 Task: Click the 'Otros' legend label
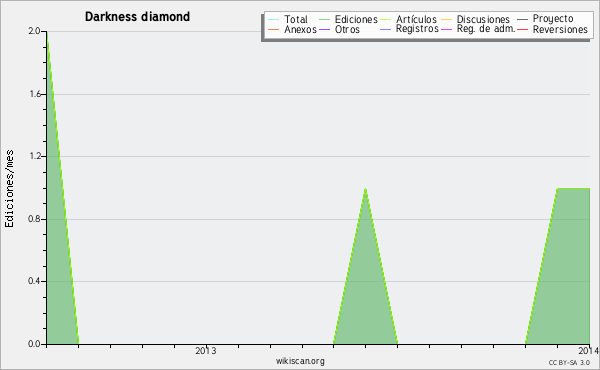click(x=347, y=29)
